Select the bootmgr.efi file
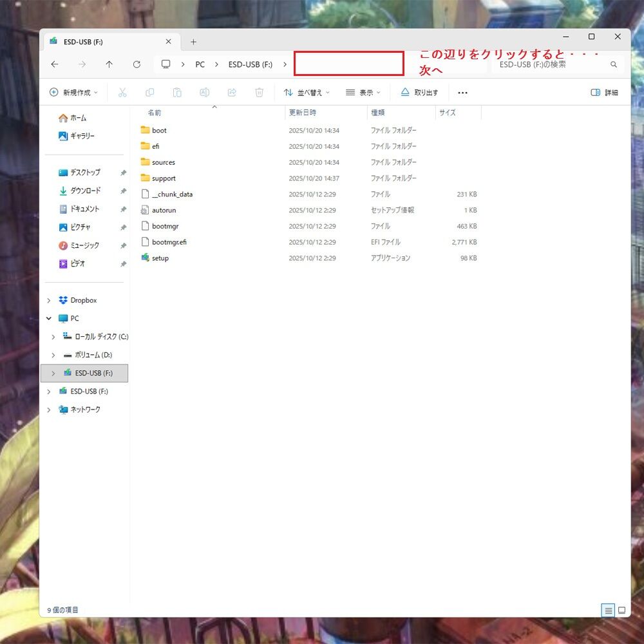 click(x=309, y=242)
